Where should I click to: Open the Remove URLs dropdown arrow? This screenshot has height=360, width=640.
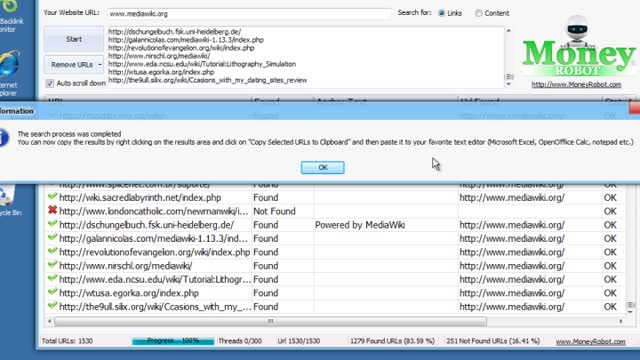click(100, 64)
